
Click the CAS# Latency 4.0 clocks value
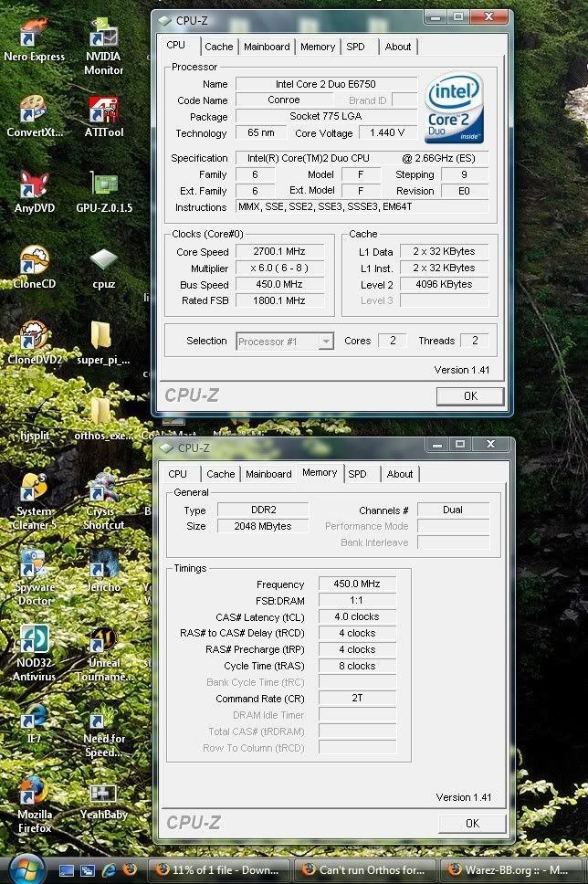(357, 616)
